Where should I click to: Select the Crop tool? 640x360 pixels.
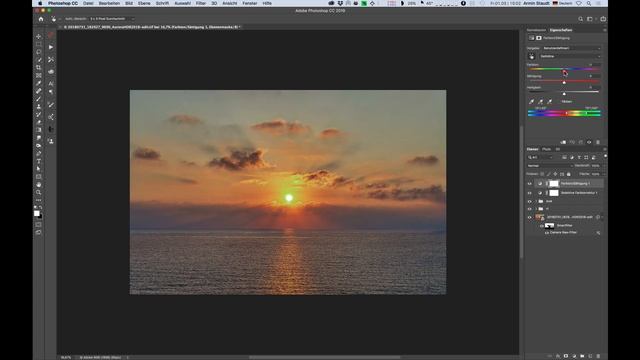(x=39, y=67)
